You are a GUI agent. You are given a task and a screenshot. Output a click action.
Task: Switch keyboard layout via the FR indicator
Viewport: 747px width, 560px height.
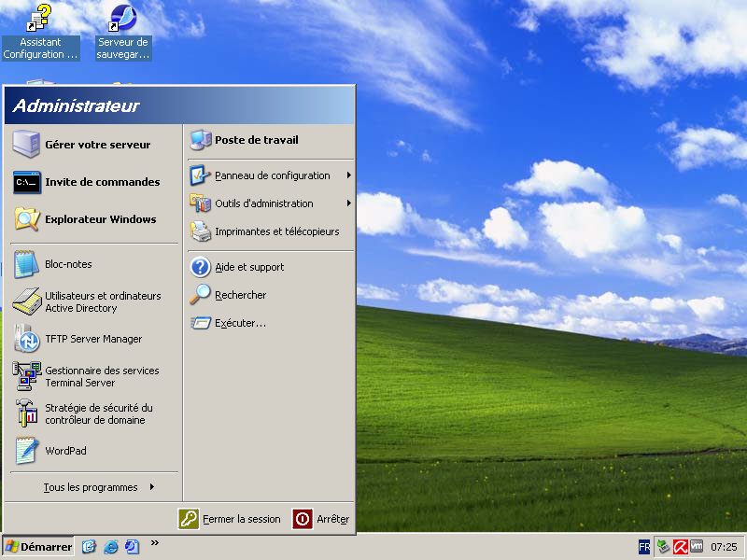pyautogui.click(x=644, y=546)
